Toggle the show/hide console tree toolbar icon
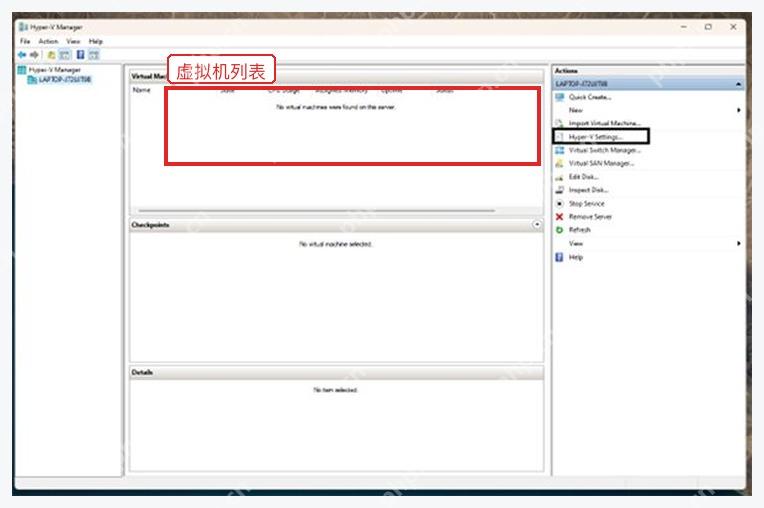This screenshot has width=764, height=508. (65, 55)
